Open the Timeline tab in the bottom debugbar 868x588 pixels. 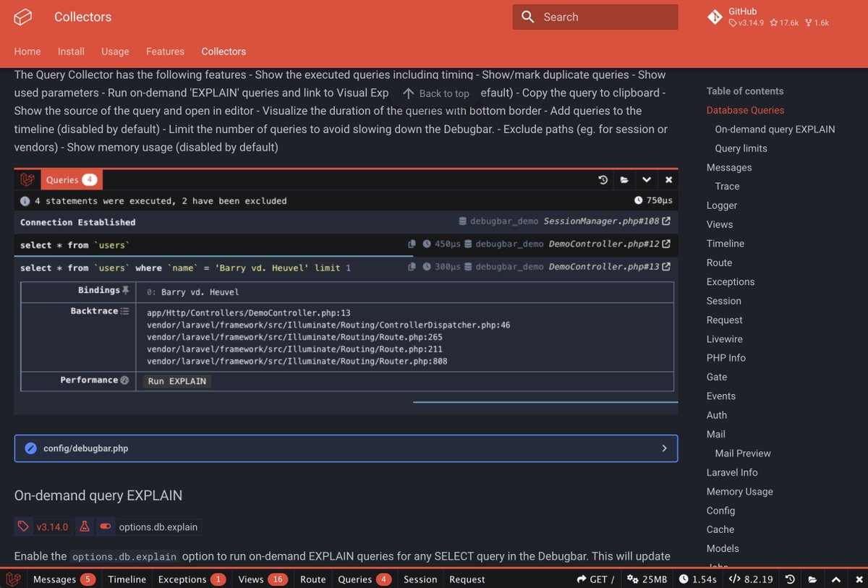127,579
